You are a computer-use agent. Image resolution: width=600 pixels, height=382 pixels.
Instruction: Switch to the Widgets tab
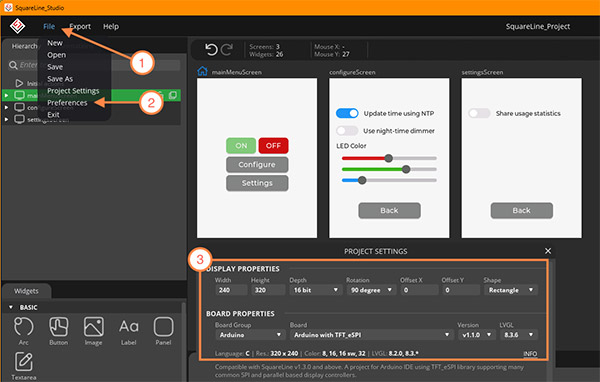point(26,291)
